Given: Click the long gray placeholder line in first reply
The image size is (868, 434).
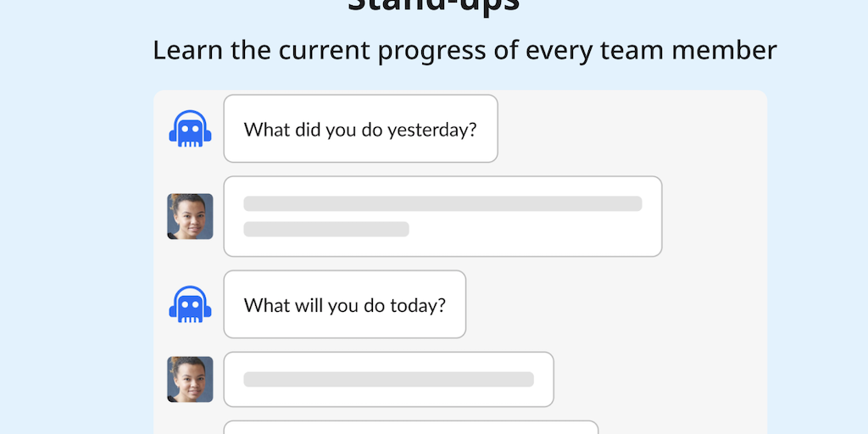Looking at the screenshot, I should (x=442, y=203).
